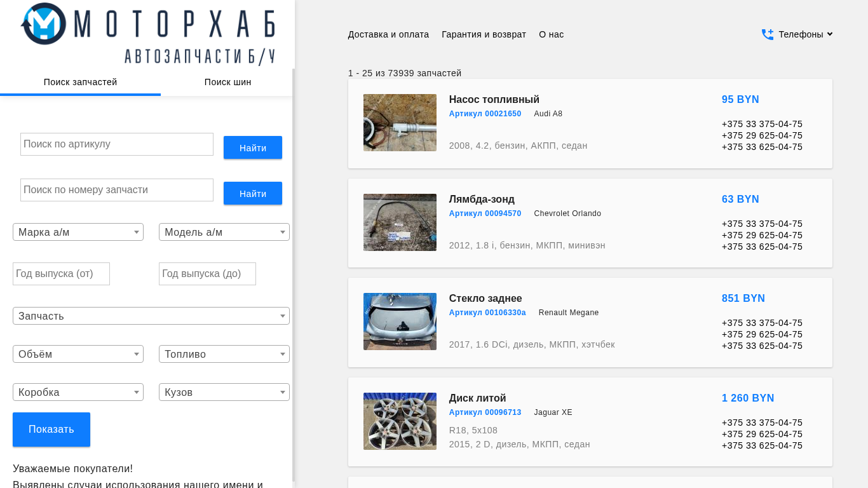Open the Объём dropdown

78,354
